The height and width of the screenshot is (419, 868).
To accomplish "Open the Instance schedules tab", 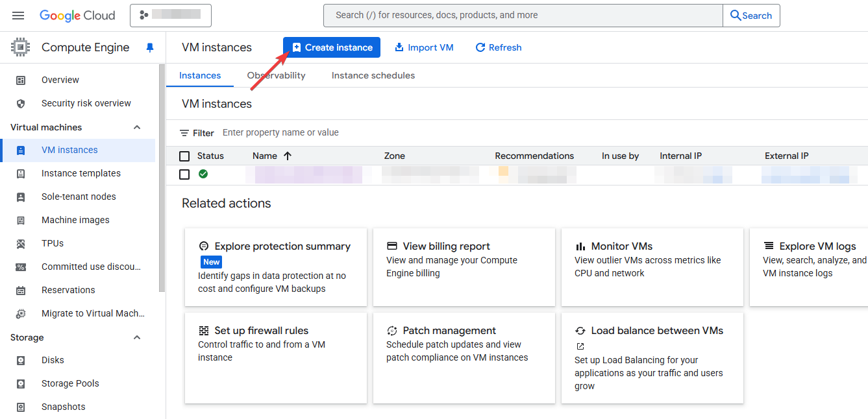I will (x=373, y=76).
